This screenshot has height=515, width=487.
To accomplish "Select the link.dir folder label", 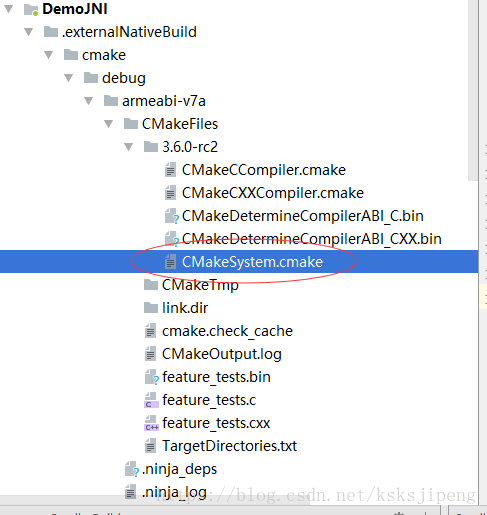I will tap(185, 308).
